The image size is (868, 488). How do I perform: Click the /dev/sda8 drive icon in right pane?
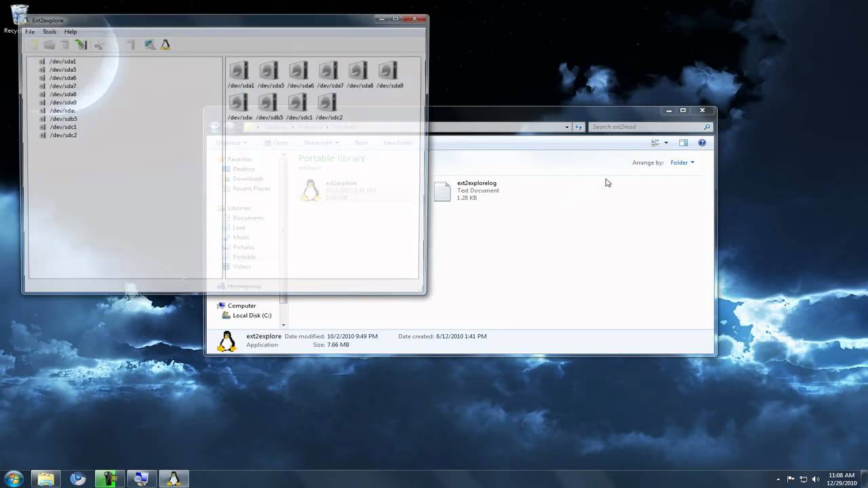point(358,70)
